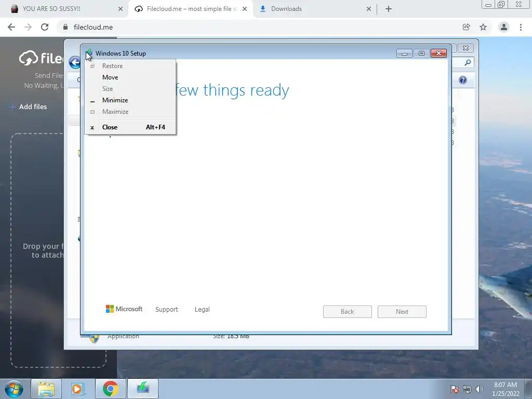Screen dimensions: 532x399
Task: Share this page icon in Chrome
Action: click(467, 27)
